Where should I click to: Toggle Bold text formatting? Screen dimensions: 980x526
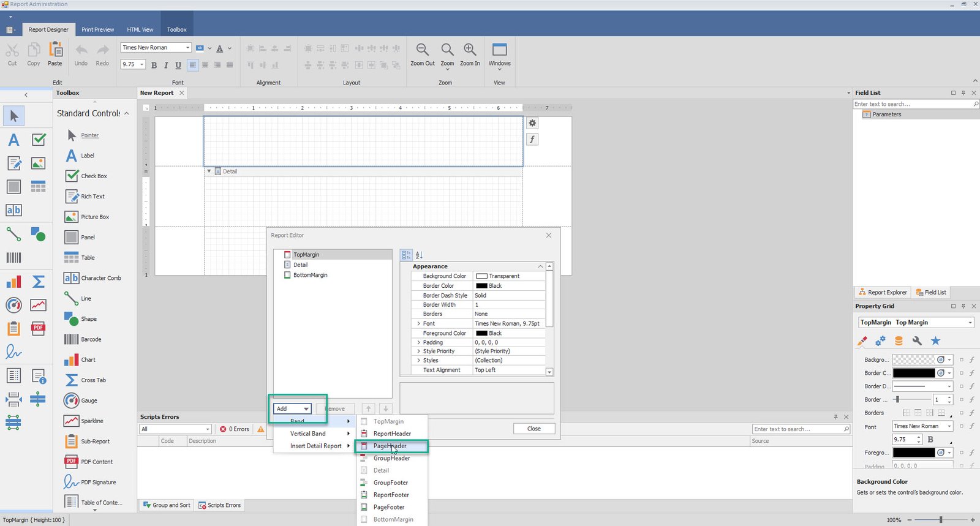[x=154, y=65]
